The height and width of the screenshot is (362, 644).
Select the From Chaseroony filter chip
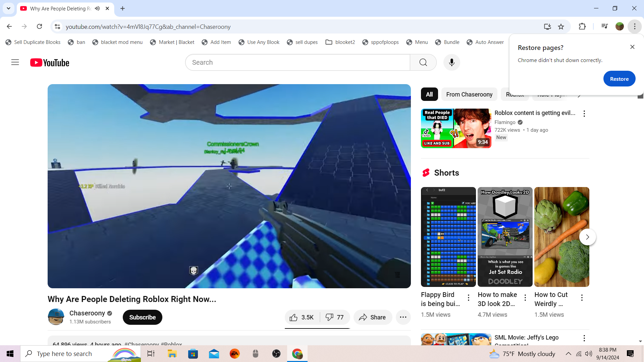[x=469, y=95]
